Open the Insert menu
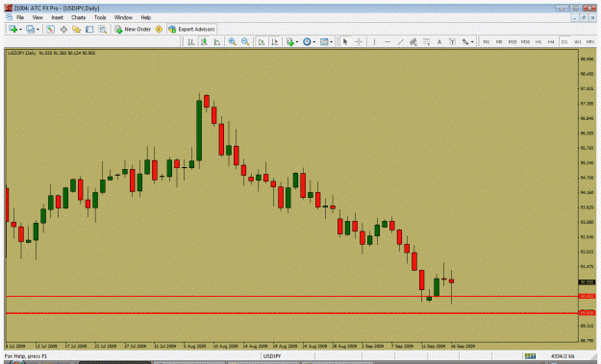 (57, 17)
